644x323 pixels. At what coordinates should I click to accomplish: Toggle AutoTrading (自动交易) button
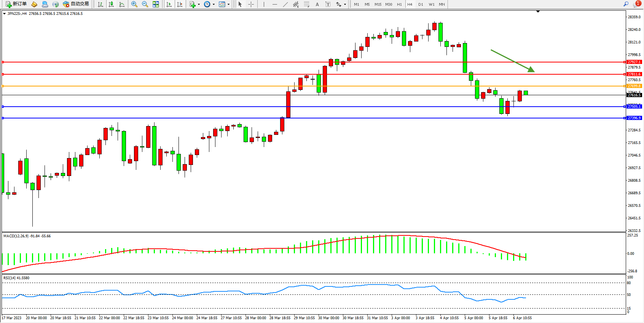click(x=76, y=4)
